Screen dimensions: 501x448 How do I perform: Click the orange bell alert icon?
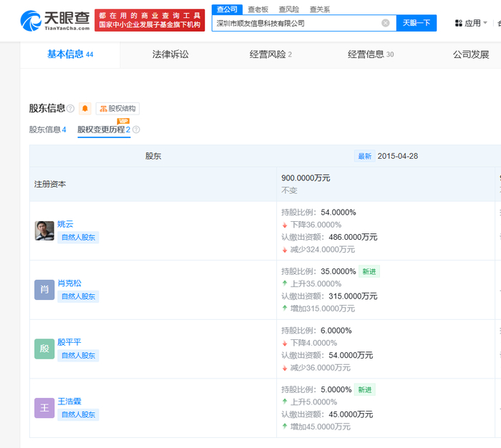tap(85, 109)
